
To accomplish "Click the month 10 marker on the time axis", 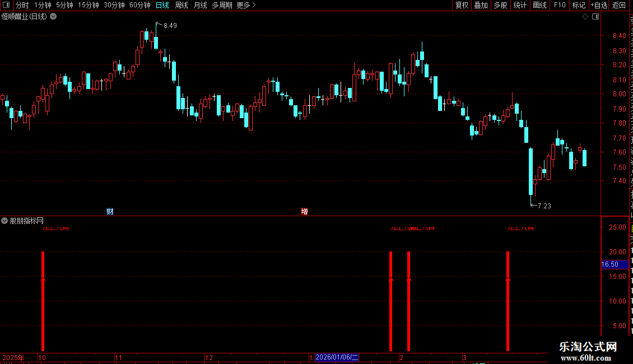I will pos(42,357).
